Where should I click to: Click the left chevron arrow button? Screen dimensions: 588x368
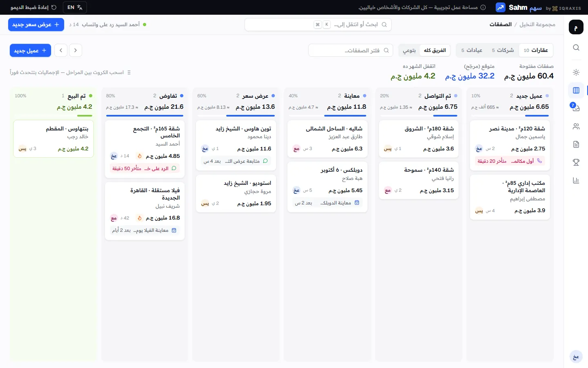(61, 50)
